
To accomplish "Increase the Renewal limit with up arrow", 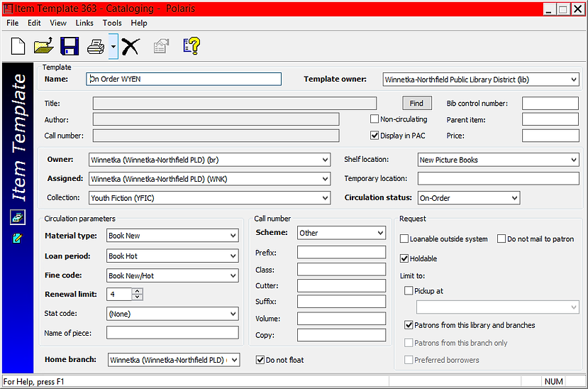I will 138,291.
